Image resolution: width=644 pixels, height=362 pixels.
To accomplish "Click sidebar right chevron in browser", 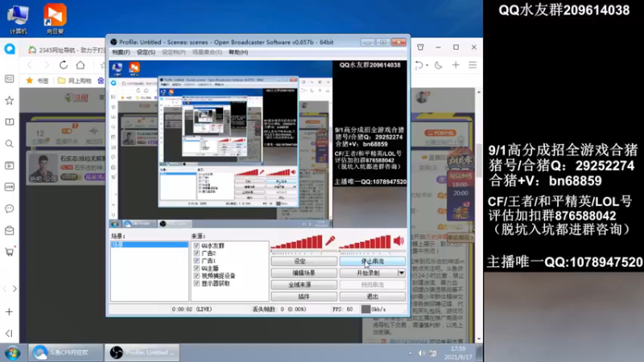I will click(x=14, y=289).
